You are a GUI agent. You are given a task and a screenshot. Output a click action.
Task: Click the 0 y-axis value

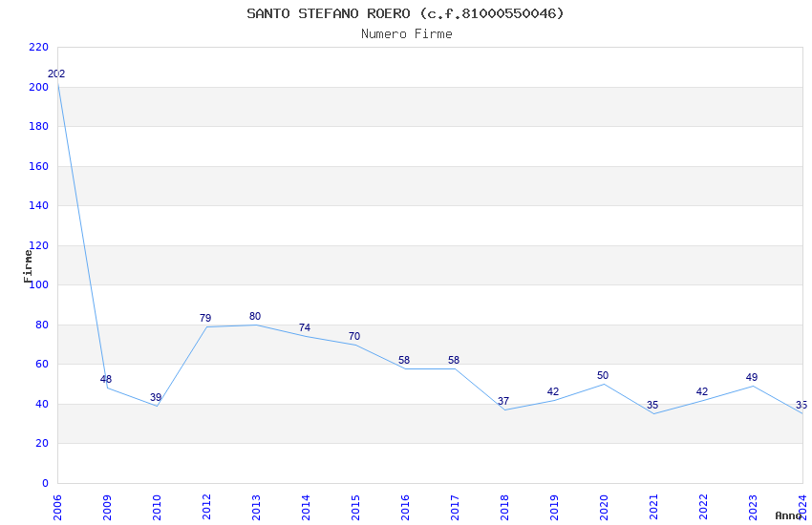(45, 483)
